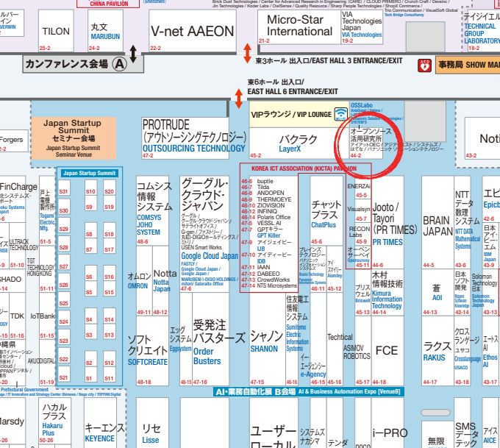Select the Lisse booth

(152, 423)
